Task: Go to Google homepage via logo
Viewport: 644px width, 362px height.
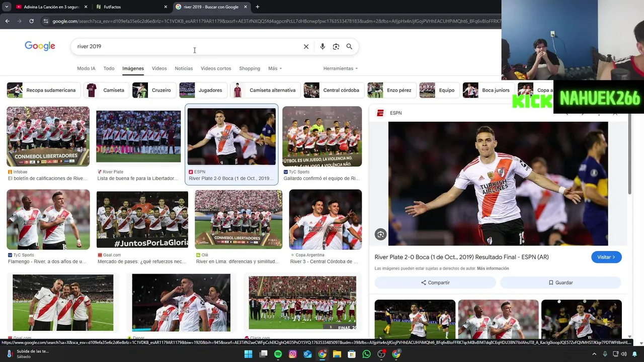Action: [x=40, y=46]
